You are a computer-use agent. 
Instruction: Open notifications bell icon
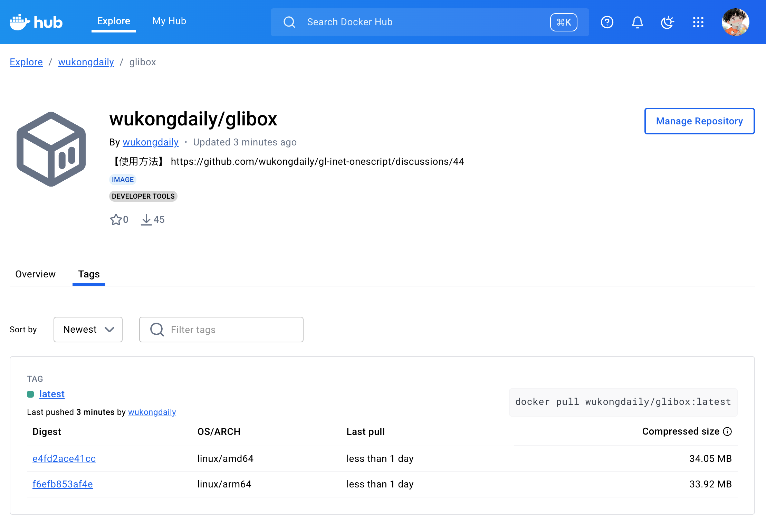[637, 22]
